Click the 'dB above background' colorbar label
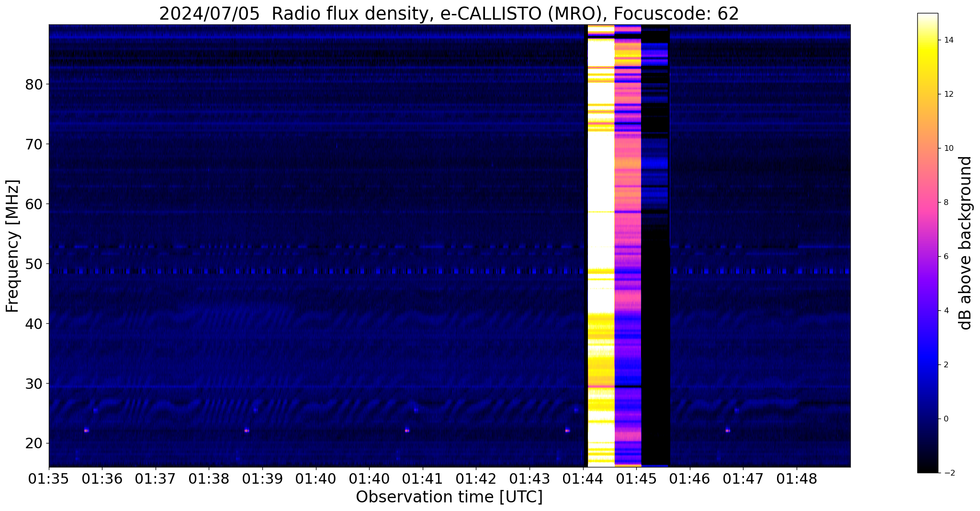The image size is (980, 511). [966, 243]
